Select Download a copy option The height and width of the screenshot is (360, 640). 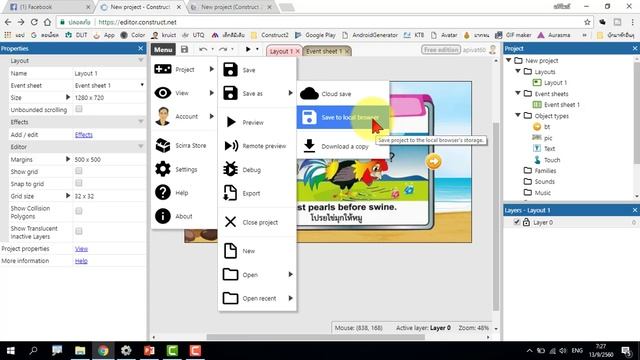(343, 146)
